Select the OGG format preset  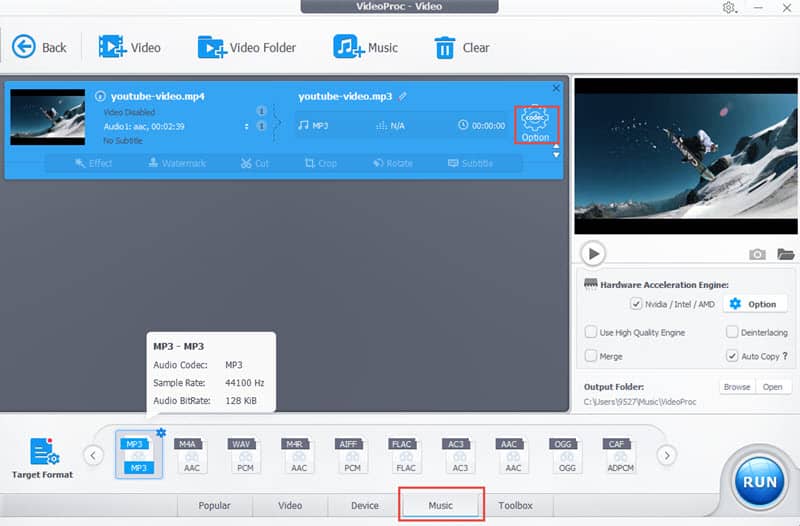click(x=567, y=455)
